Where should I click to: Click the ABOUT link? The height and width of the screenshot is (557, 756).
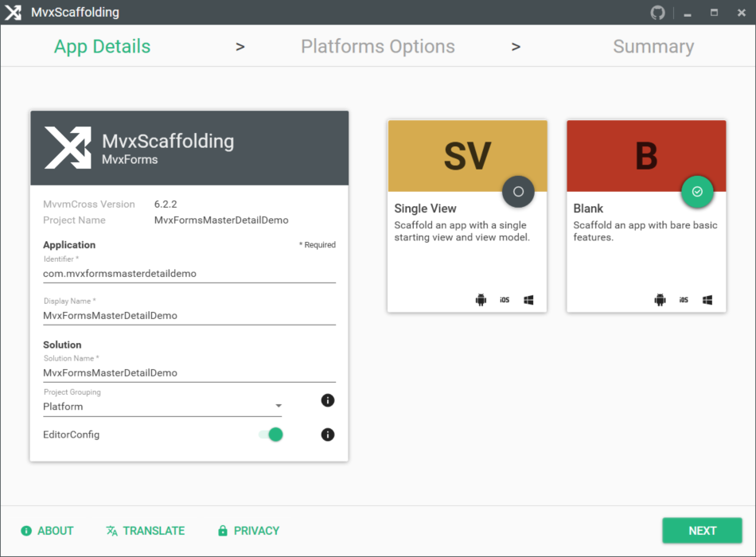point(47,530)
